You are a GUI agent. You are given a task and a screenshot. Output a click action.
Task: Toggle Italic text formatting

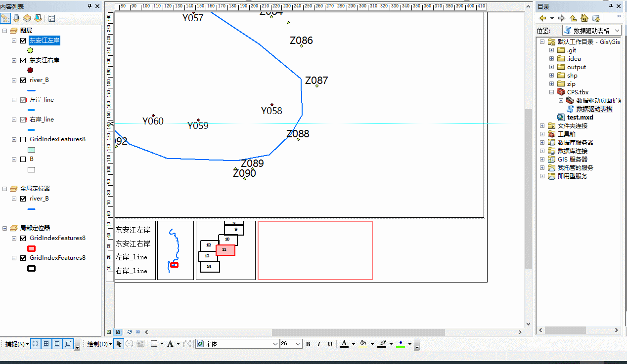click(x=319, y=344)
